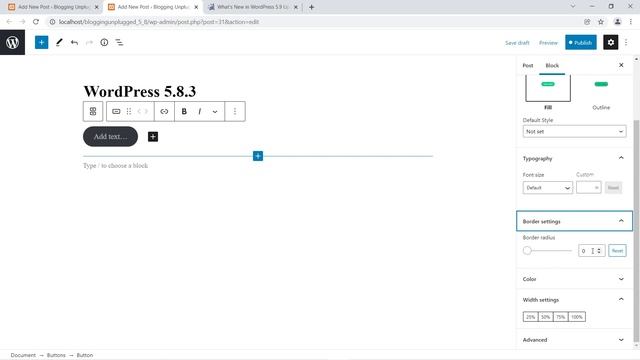The image size is (640, 360).
Task: Move the button block left
Action: click(139, 111)
